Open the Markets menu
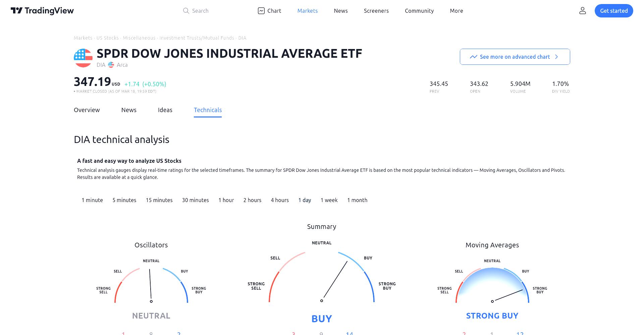This screenshot has height=335, width=644. (308, 11)
